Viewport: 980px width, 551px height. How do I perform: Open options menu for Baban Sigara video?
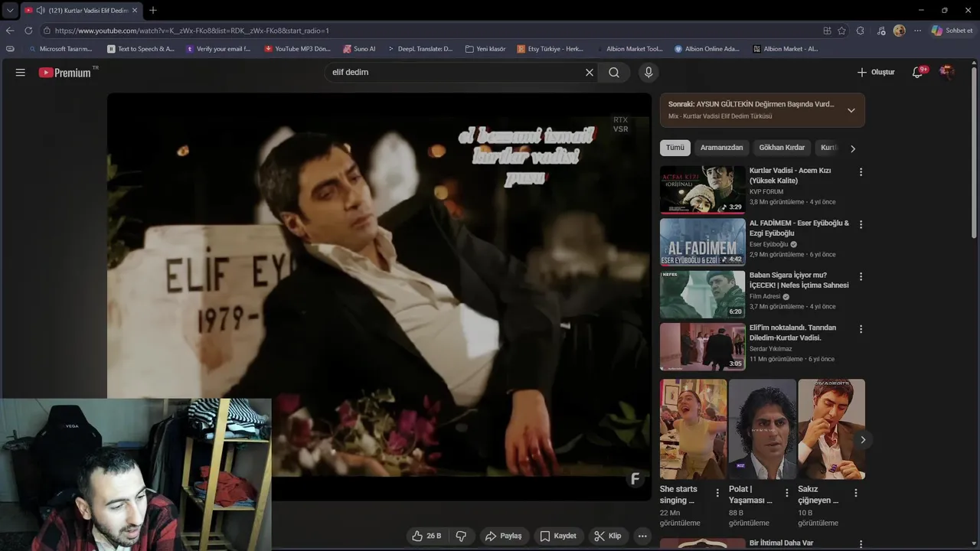pyautogui.click(x=861, y=277)
